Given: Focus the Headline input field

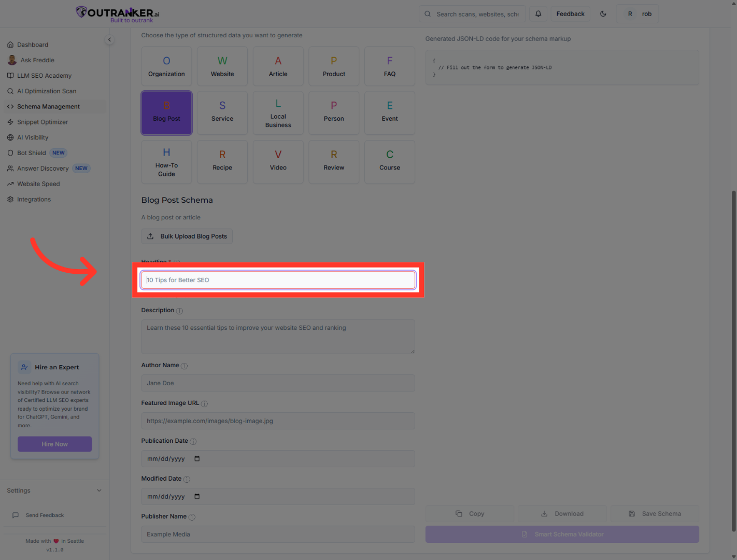Looking at the screenshot, I should click(278, 280).
